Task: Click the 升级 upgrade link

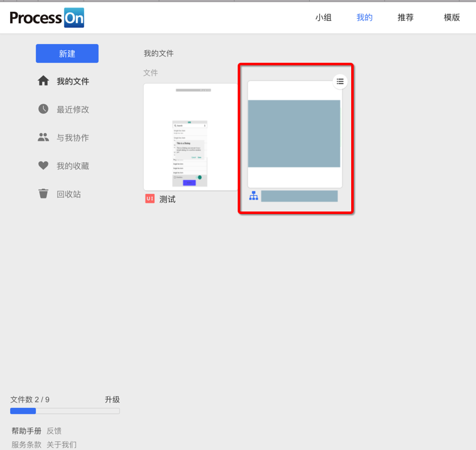Action: (x=112, y=399)
